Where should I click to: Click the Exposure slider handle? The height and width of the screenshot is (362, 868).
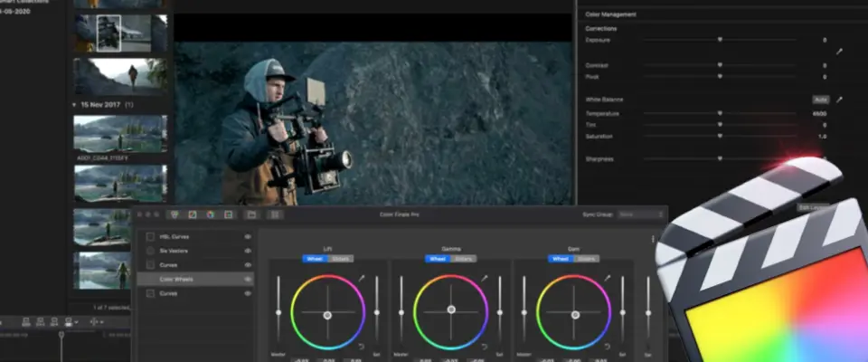pos(720,40)
